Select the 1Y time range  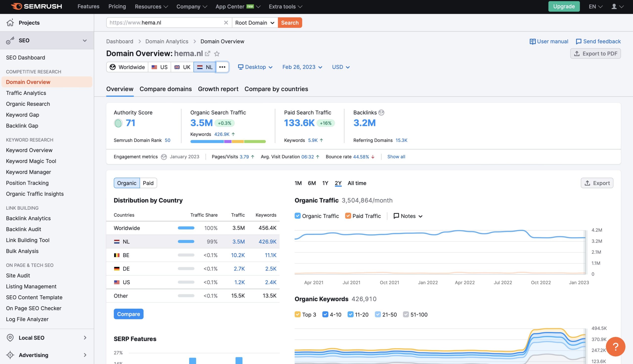[x=325, y=183]
